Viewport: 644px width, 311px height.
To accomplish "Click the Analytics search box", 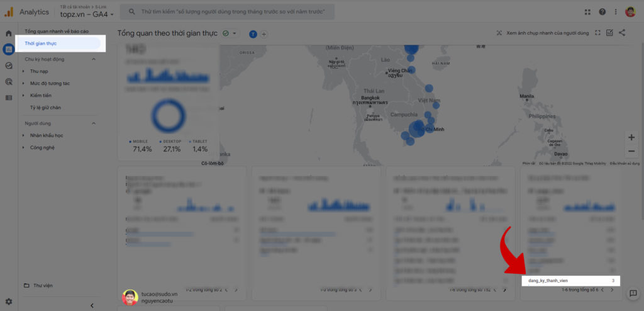I will [x=228, y=12].
